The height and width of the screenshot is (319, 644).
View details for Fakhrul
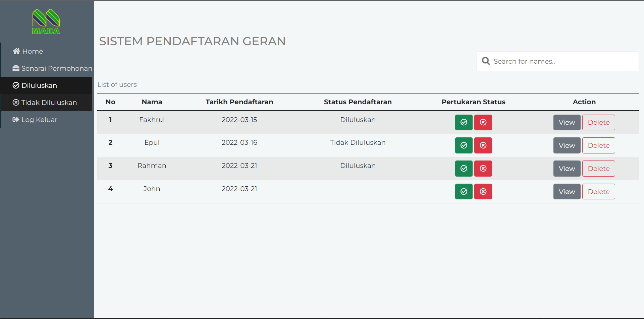tap(567, 122)
